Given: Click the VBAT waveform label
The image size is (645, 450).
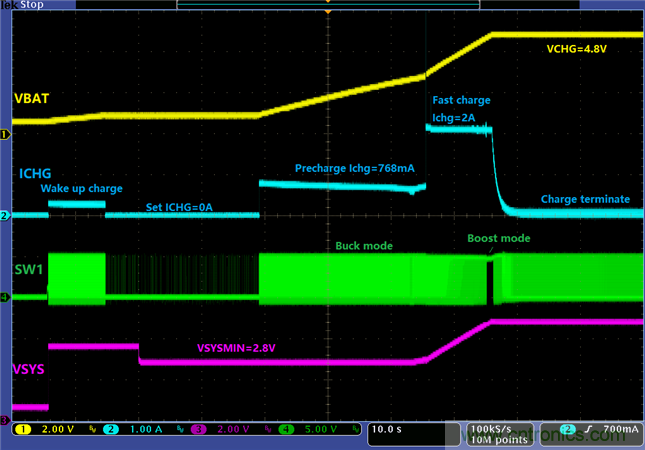Looking at the screenshot, I should click(33, 98).
